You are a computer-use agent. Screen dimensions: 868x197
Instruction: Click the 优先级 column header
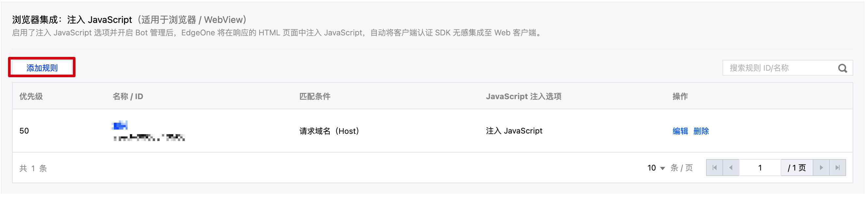[31, 97]
